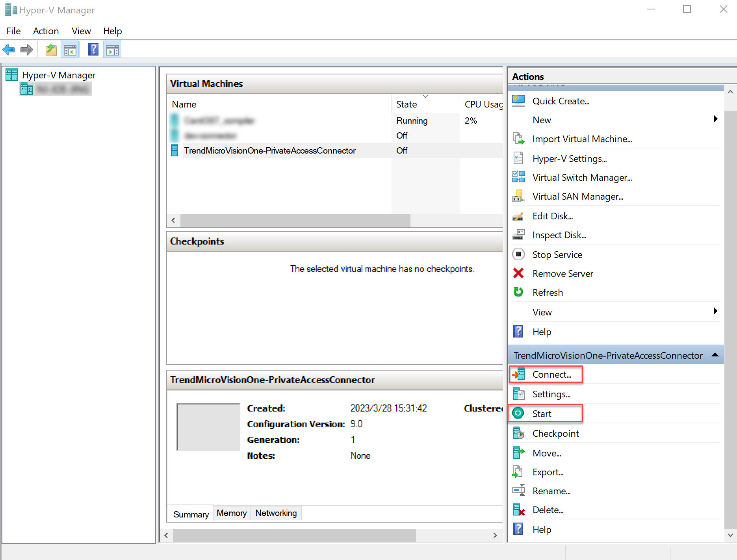Viewport: 737px width, 560px height.
Task: Click the Stop Service icon
Action: point(518,254)
